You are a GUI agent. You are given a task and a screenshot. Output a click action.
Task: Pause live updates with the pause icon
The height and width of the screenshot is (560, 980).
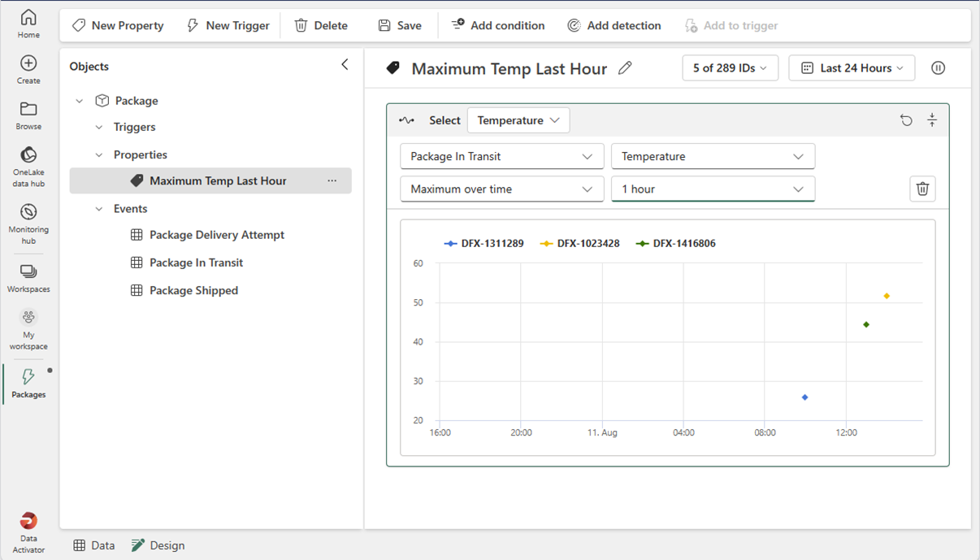coord(938,67)
